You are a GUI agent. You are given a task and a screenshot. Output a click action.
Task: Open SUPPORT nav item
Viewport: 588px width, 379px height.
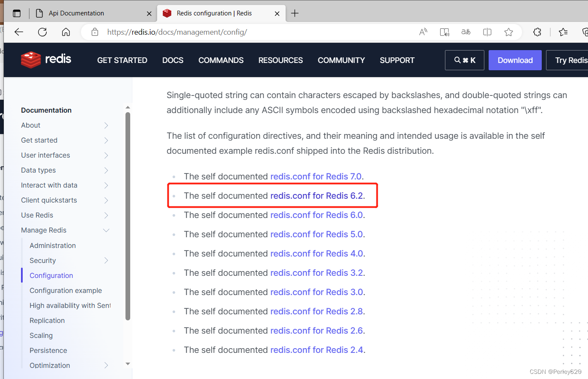[x=397, y=60]
